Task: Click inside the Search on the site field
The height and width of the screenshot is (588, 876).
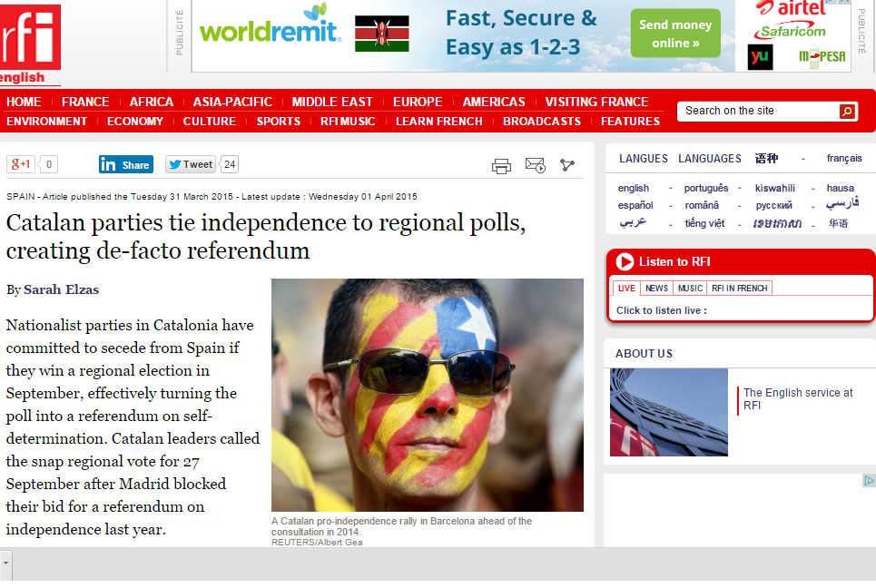Action: tap(758, 111)
